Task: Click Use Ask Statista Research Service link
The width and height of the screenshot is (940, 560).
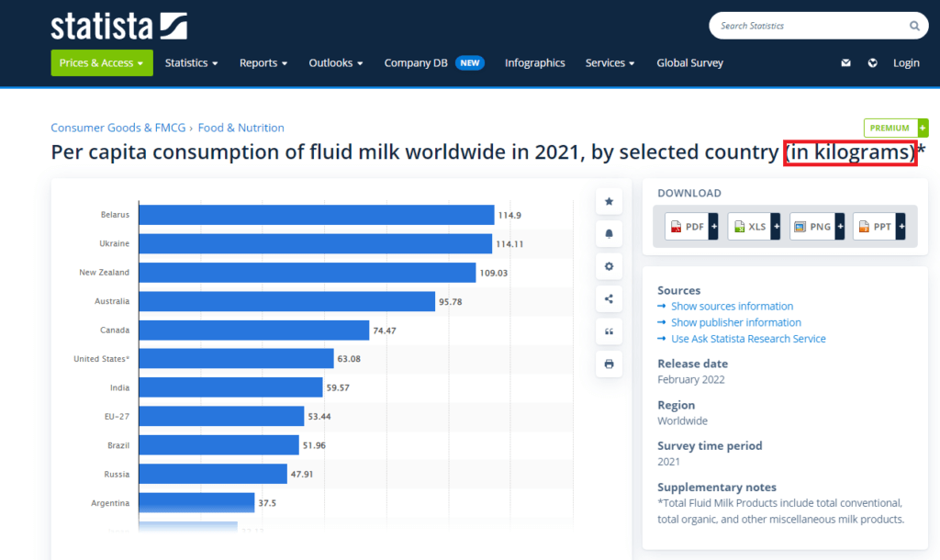Action: (x=748, y=339)
